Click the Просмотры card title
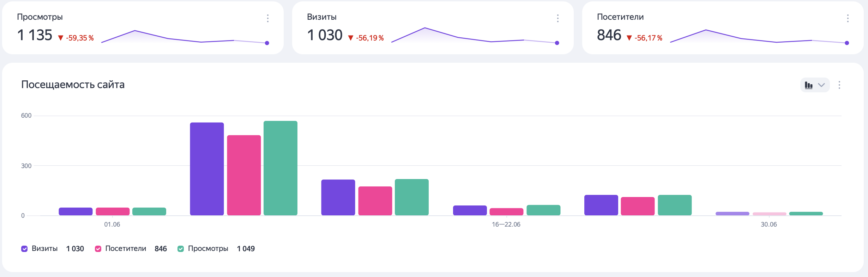 point(40,17)
